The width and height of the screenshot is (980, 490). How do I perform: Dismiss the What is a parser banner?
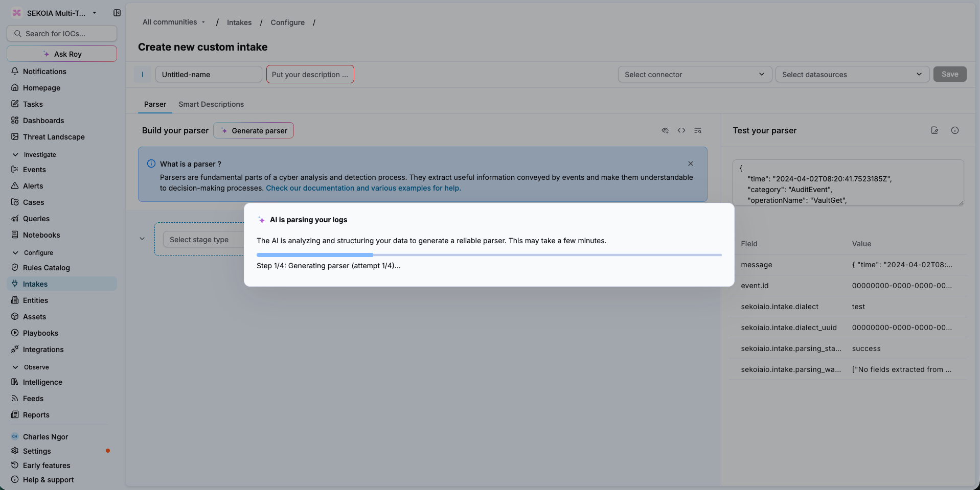click(x=691, y=164)
